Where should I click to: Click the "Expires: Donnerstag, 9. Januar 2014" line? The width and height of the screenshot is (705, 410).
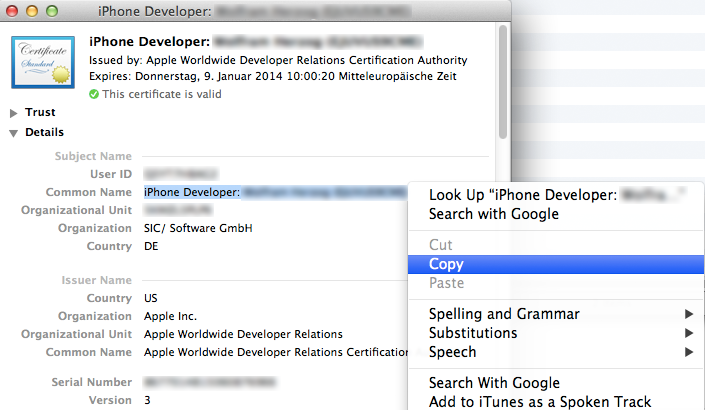coord(272,76)
